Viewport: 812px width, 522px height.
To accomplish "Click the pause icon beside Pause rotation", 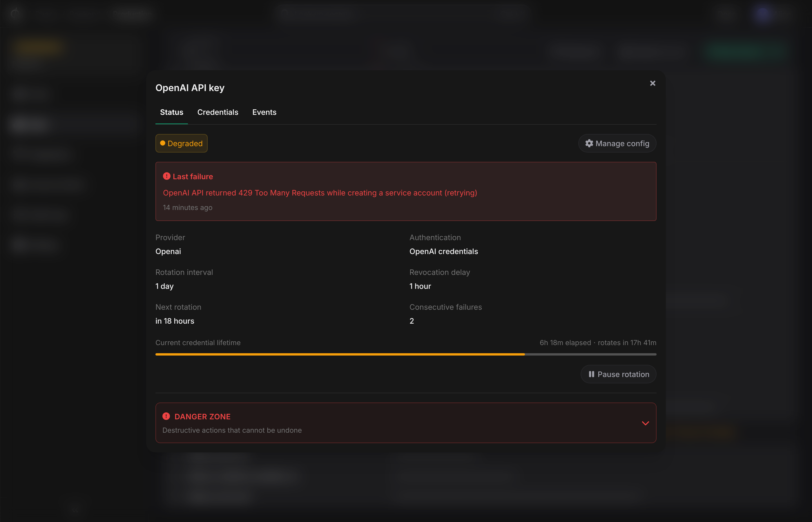I will pyautogui.click(x=591, y=374).
